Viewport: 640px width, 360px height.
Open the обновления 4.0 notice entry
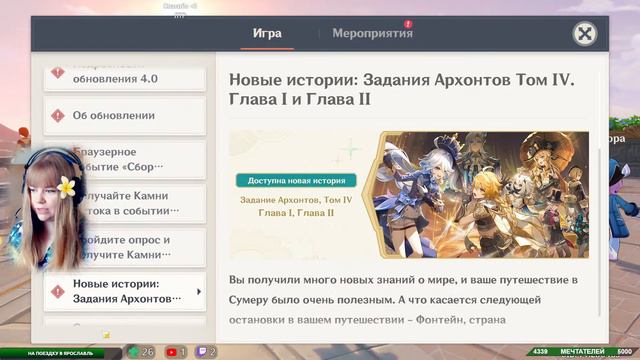pyautogui.click(x=124, y=78)
